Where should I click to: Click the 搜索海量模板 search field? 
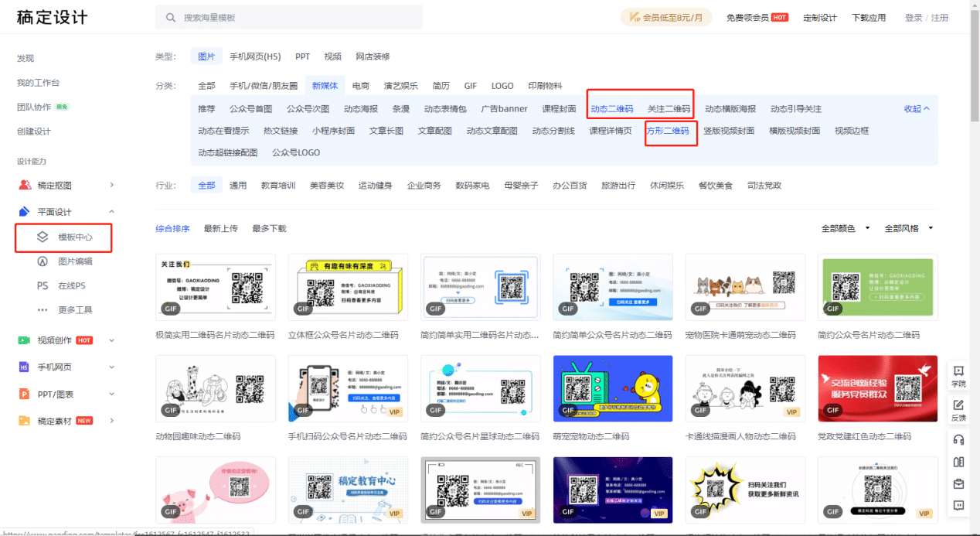tap(289, 17)
